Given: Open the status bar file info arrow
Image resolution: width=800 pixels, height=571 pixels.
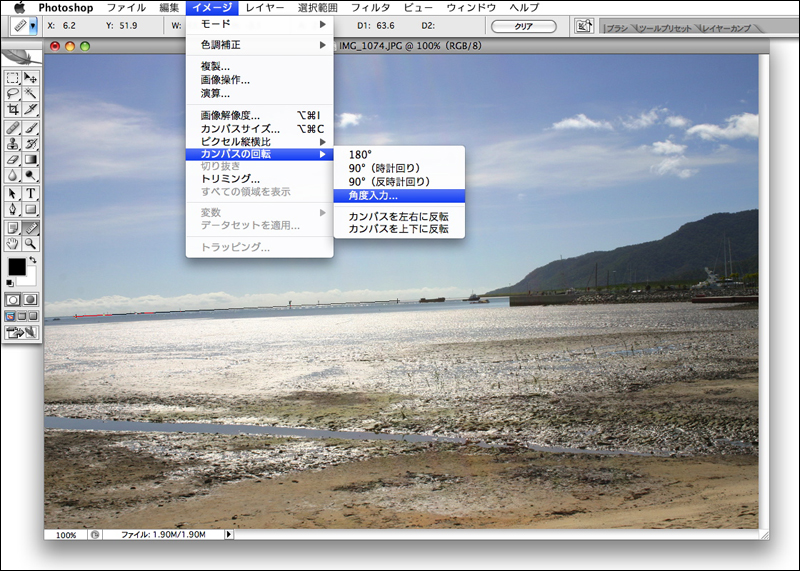Looking at the screenshot, I should [x=229, y=535].
